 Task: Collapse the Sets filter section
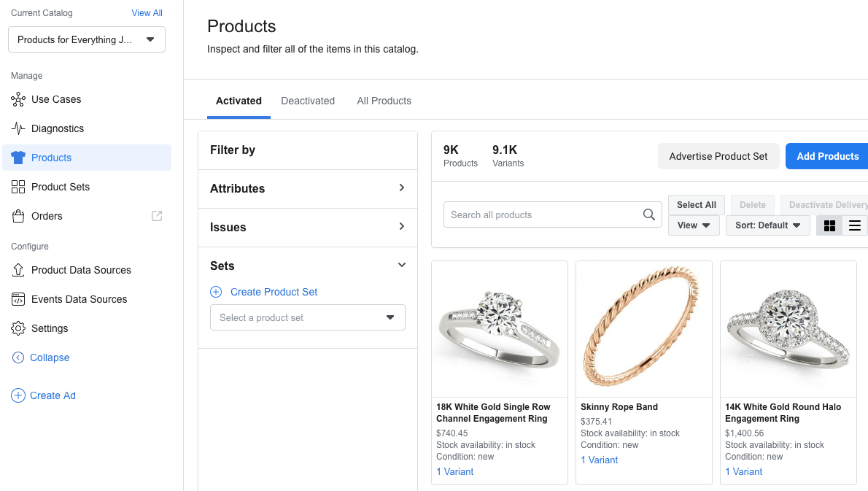click(402, 266)
